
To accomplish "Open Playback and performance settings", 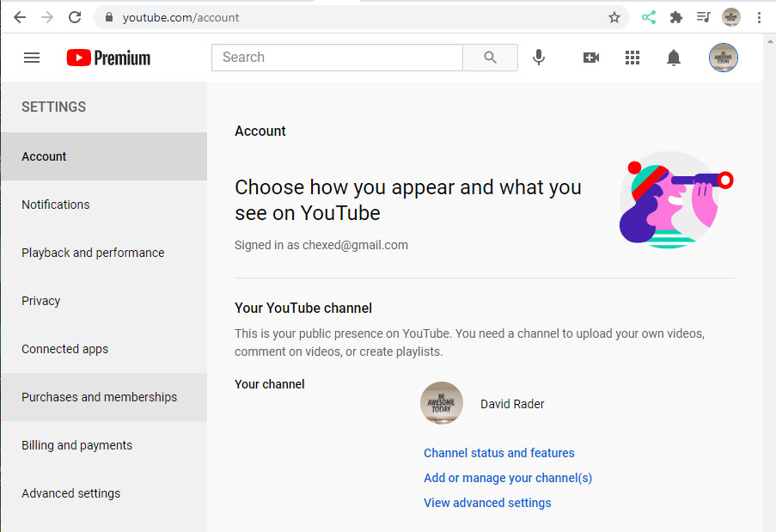I will pyautogui.click(x=104, y=253).
